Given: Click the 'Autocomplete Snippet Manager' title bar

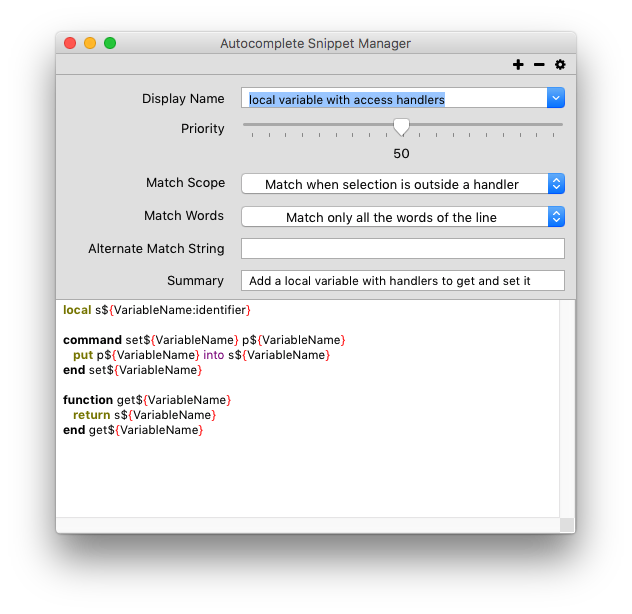Looking at the screenshot, I should click(x=315, y=43).
